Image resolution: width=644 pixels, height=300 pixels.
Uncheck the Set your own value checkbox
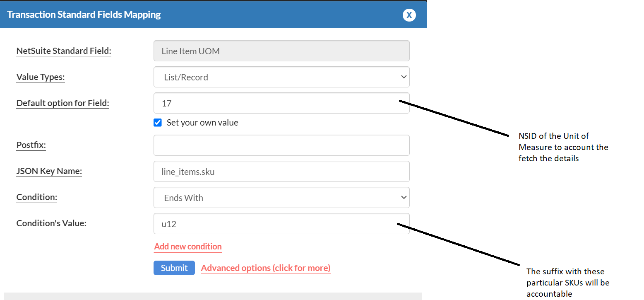[x=157, y=122]
